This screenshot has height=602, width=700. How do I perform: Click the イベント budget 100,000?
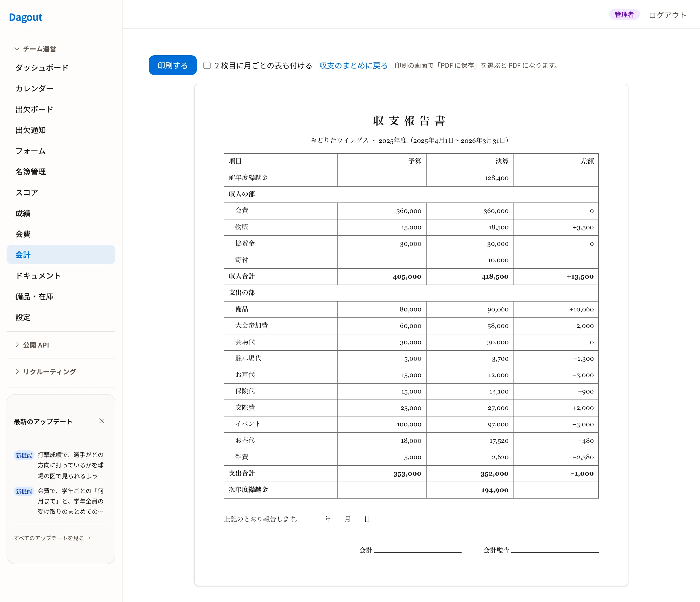point(409,424)
